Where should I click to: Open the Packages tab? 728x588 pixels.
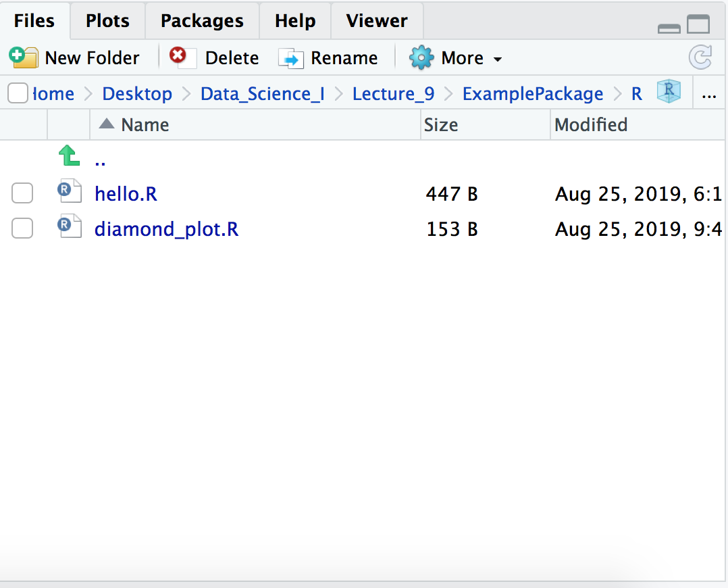pos(202,21)
